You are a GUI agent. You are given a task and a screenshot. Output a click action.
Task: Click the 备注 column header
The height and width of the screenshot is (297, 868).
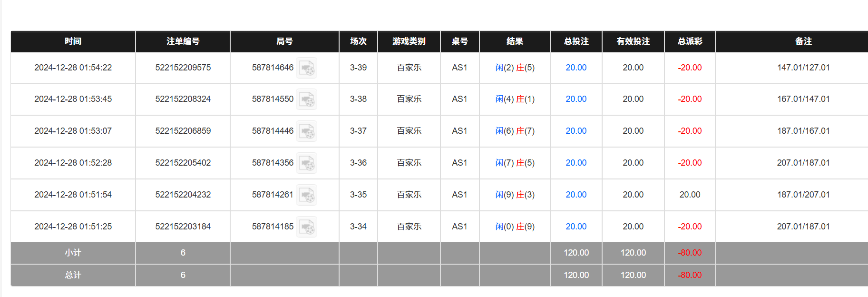pyautogui.click(x=803, y=41)
